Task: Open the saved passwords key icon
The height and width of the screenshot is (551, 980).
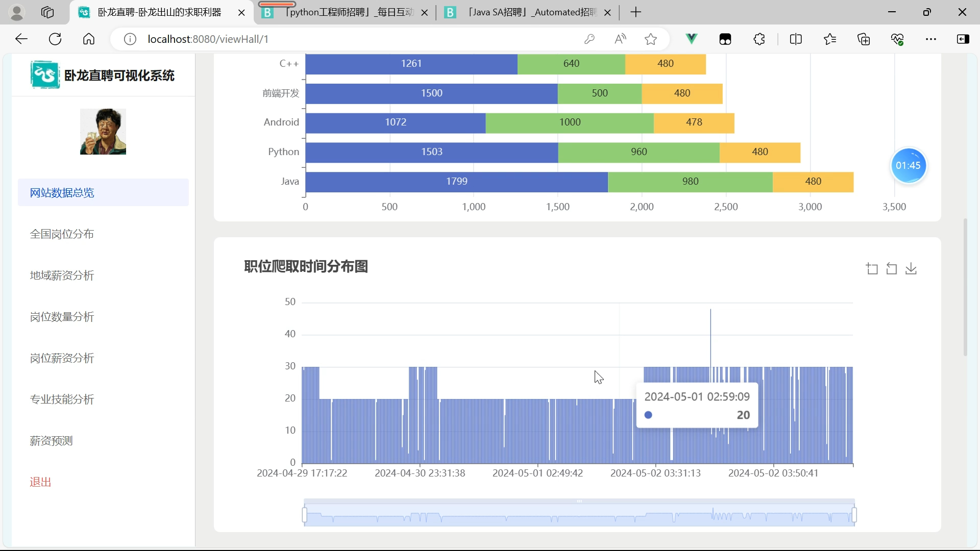Action: [590, 39]
